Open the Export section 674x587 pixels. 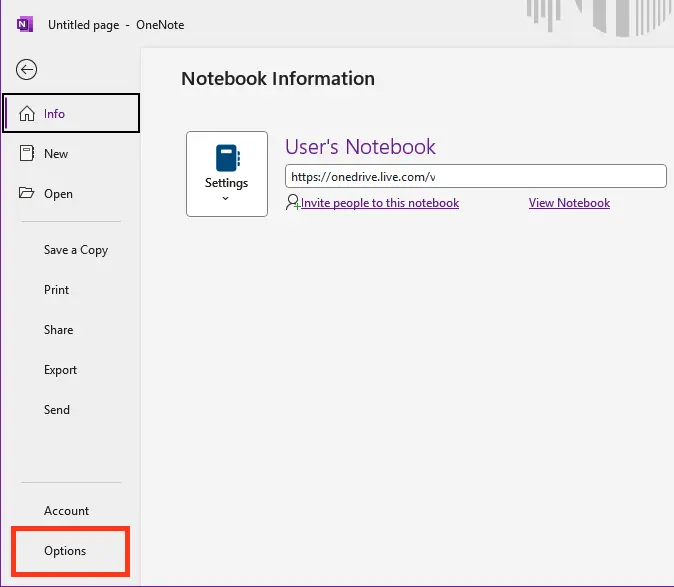[60, 370]
